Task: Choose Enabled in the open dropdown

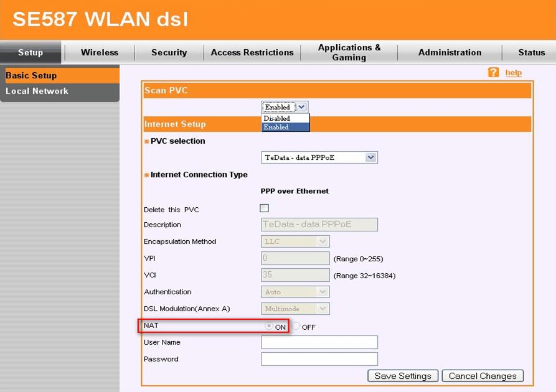Action: tap(277, 126)
